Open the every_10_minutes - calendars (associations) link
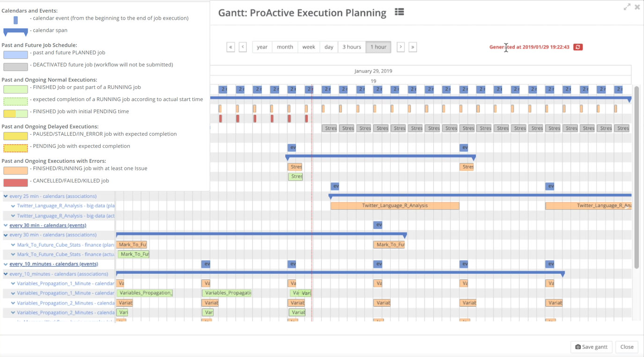The height and width of the screenshot is (357, 644). [59, 274]
